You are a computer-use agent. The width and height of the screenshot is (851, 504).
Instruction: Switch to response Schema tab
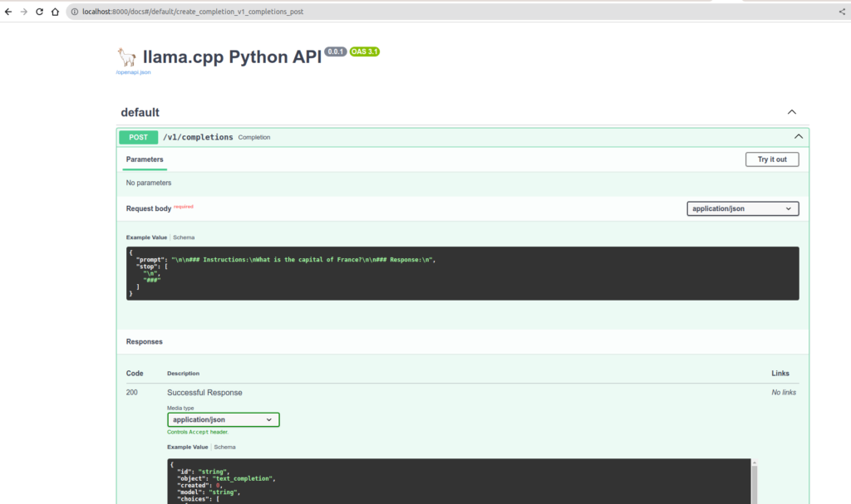(224, 448)
